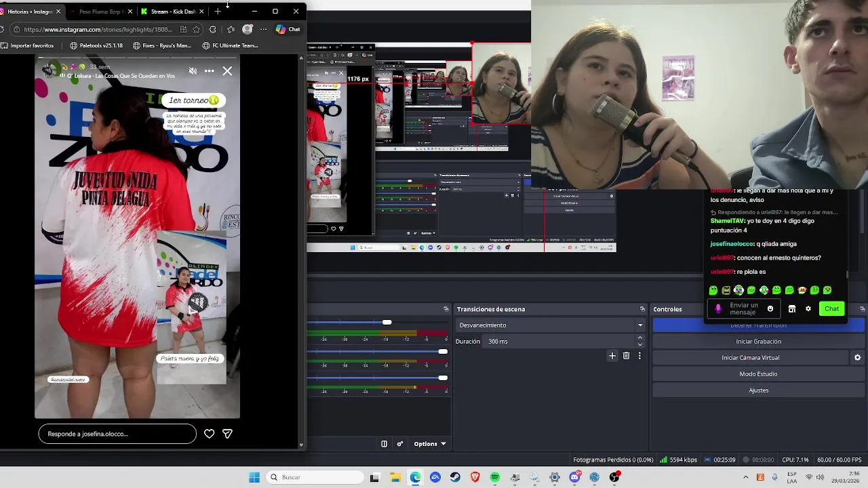Open the browser favorites list icon
The height and width of the screenshot is (488, 868).
[x=231, y=29]
